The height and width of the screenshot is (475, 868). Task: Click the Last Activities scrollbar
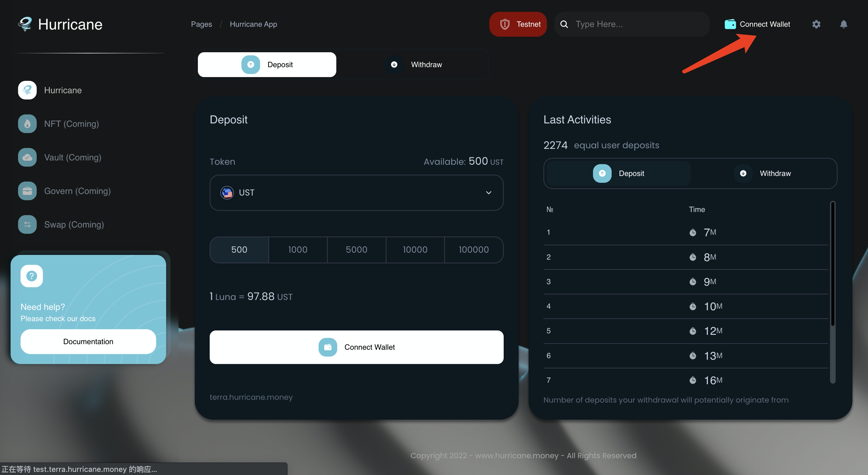(x=832, y=263)
